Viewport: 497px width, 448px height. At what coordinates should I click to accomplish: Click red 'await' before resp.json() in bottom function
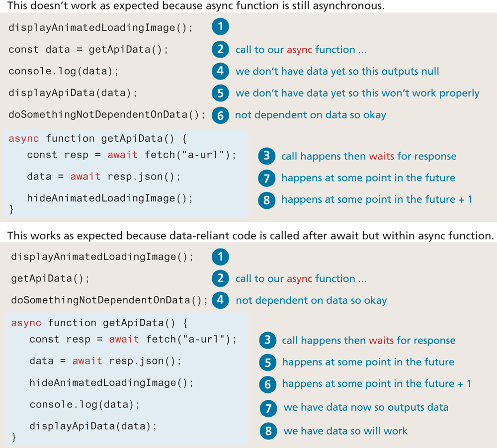point(87,361)
